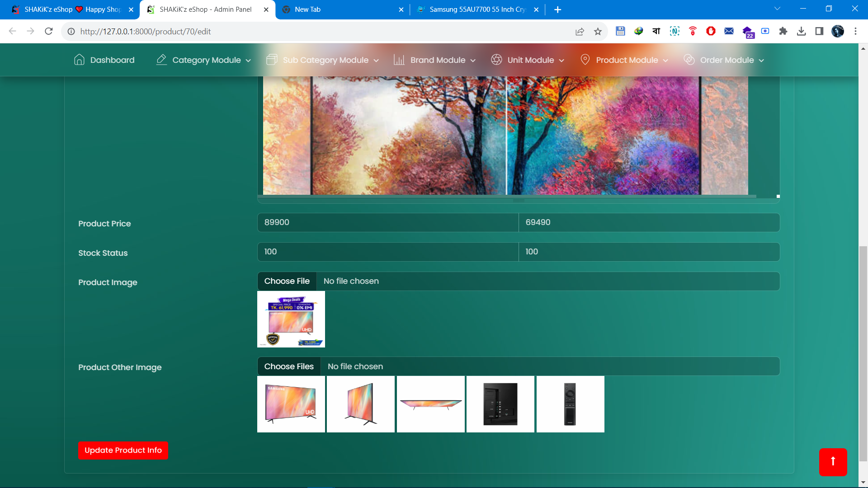Click the address bar URL
The image size is (868, 488).
point(145,31)
